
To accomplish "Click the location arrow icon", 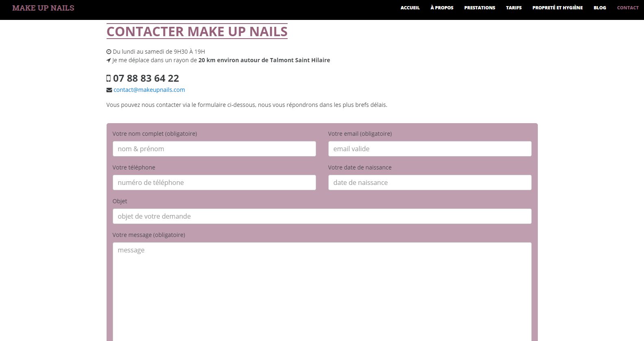I will point(109,60).
